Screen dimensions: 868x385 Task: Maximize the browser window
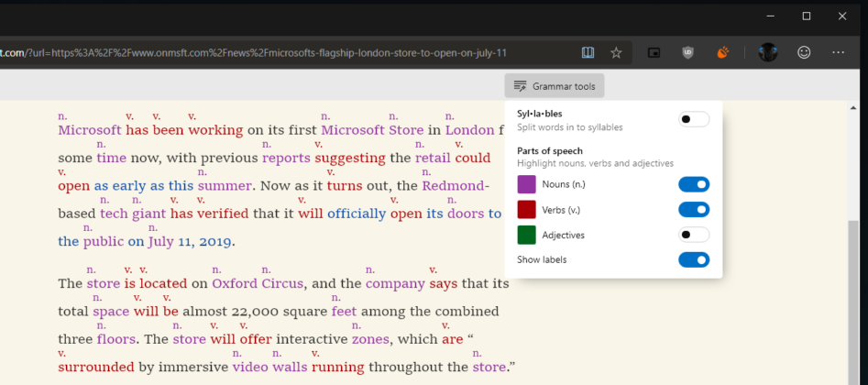coord(807,16)
